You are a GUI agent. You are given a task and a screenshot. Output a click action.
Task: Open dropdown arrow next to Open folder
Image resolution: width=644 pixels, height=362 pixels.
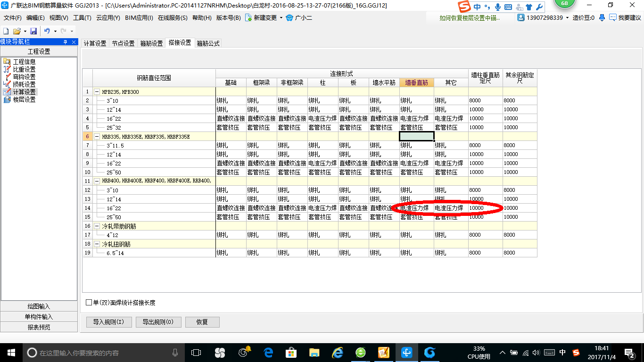(25, 31)
